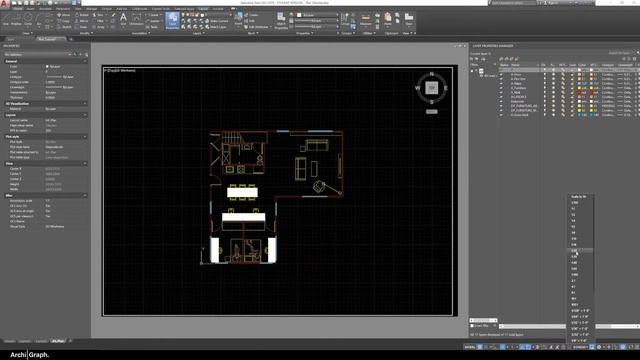Choose Scale to fit in scale list
640x360 pixels.
[580, 197]
